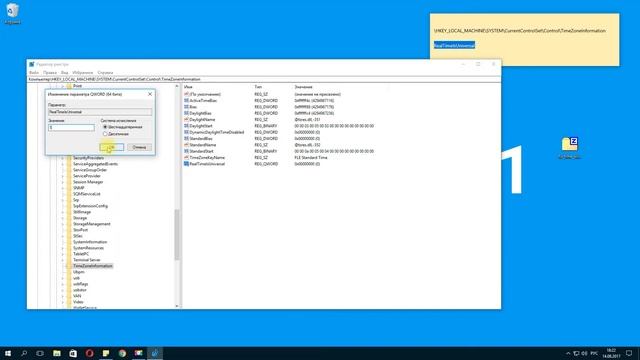
Task: Click Cancel in the QWORD edit dialog
Action: [x=139, y=147]
